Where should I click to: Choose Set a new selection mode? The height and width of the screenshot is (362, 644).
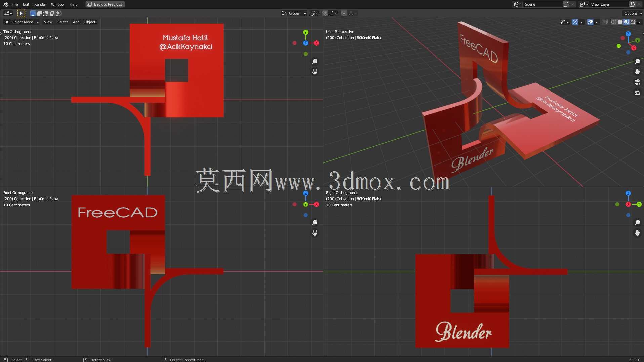pyautogui.click(x=33, y=13)
